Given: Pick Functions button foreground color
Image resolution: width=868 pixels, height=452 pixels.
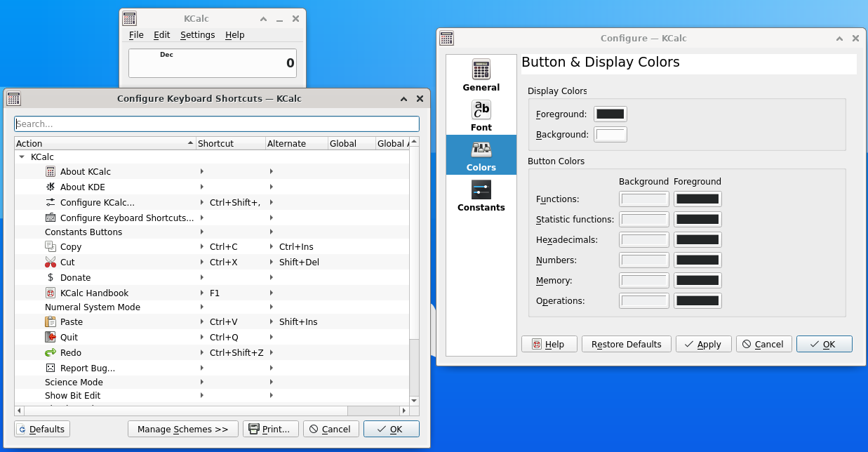Looking at the screenshot, I should coord(697,199).
